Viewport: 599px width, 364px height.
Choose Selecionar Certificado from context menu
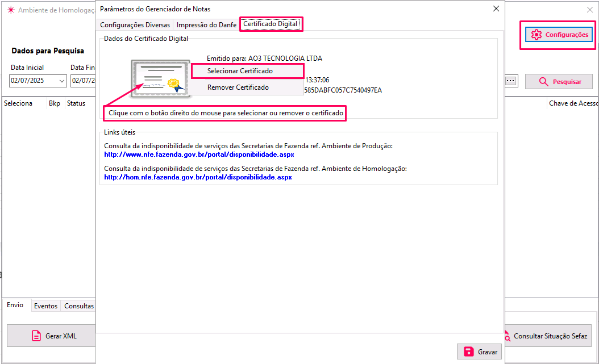[240, 71]
